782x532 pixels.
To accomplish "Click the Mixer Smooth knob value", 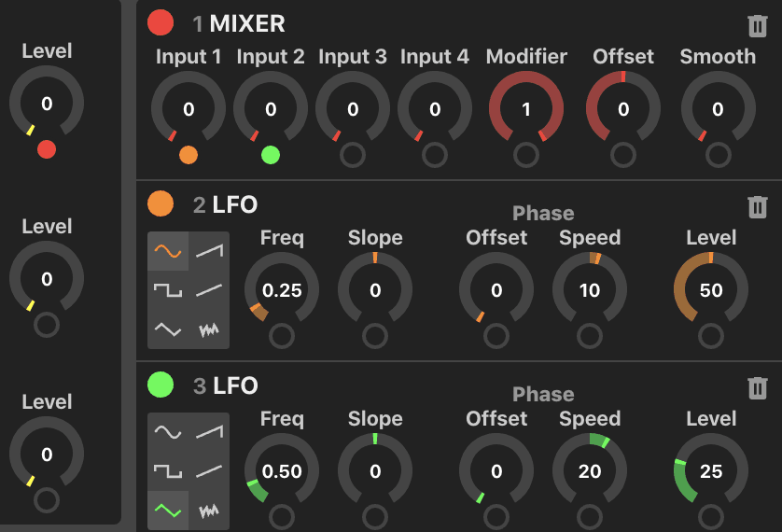I will [718, 109].
